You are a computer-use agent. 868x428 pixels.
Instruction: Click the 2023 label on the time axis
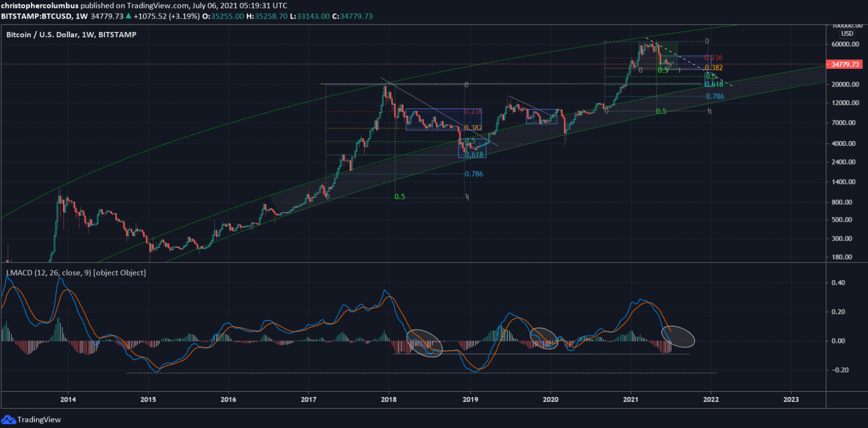coord(791,399)
